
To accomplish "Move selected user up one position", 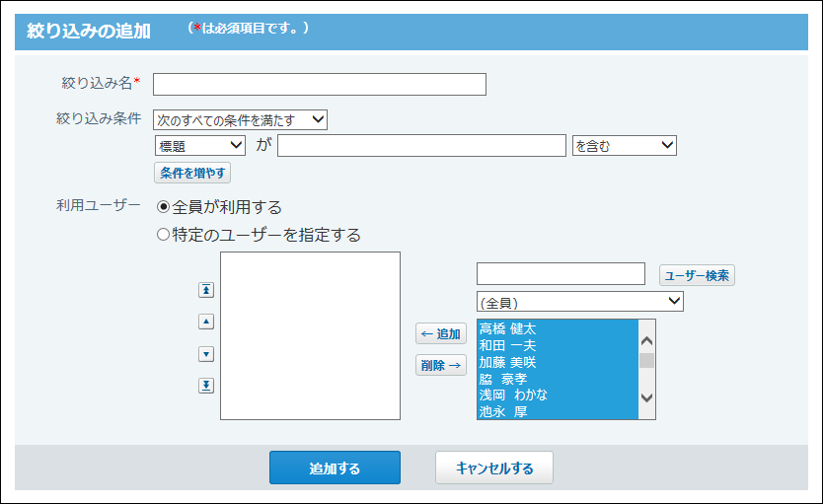I will [205, 322].
